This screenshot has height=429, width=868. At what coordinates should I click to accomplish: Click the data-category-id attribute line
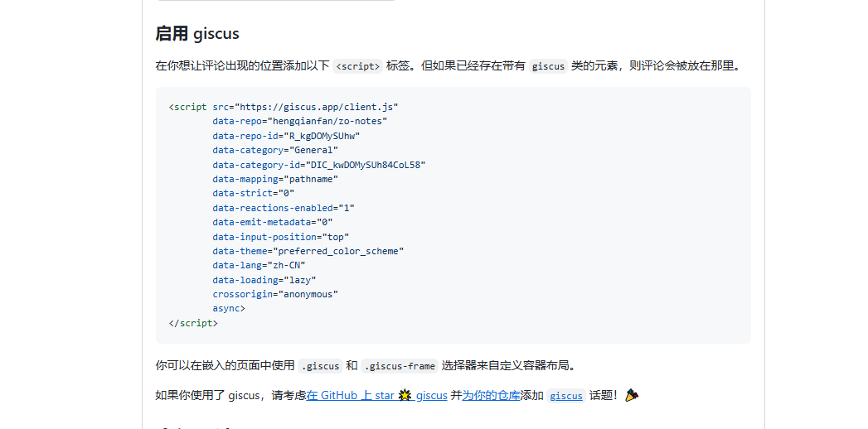point(319,165)
